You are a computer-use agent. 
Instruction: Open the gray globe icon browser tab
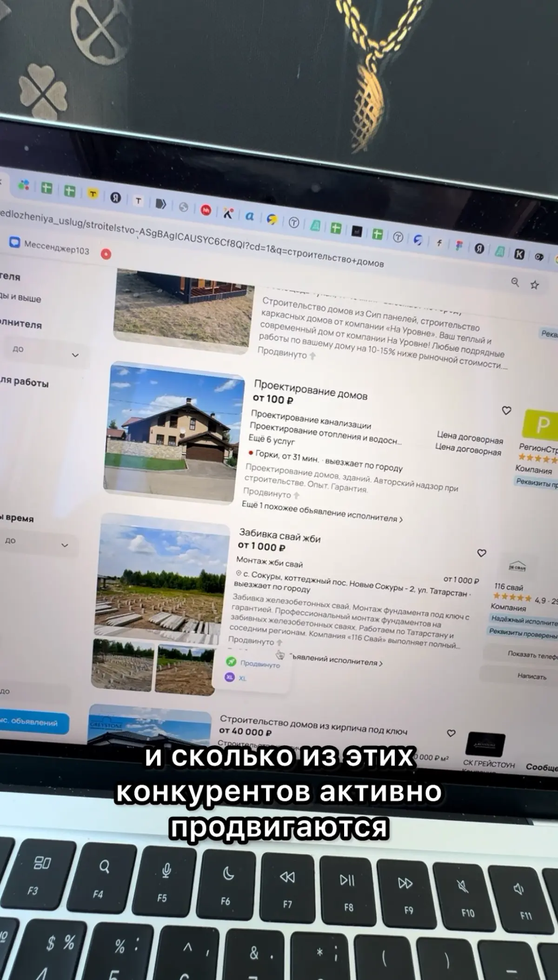184,207
